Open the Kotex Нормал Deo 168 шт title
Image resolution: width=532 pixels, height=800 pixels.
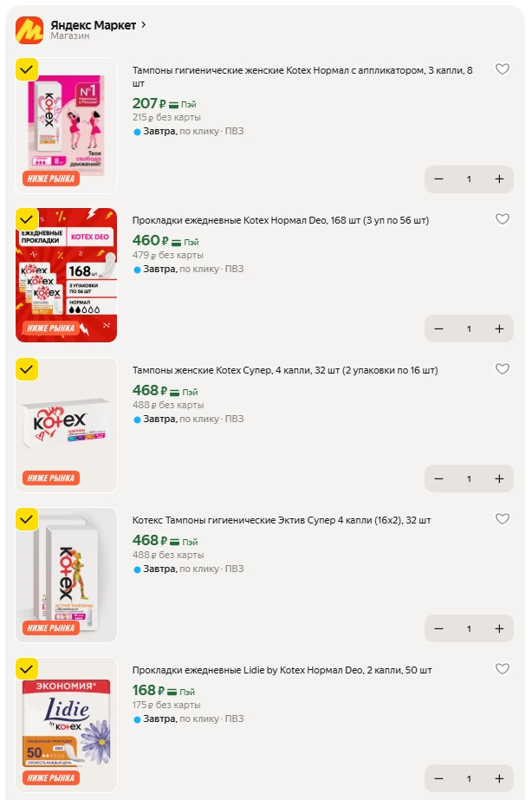[280, 220]
